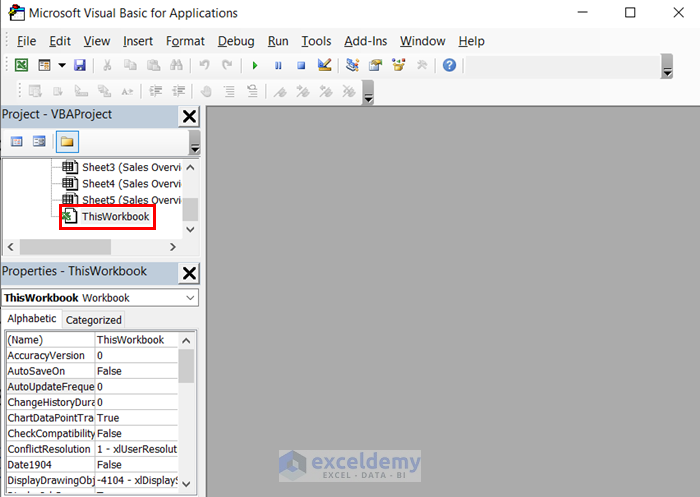Open Project pane toolbar options arrow

point(195,142)
